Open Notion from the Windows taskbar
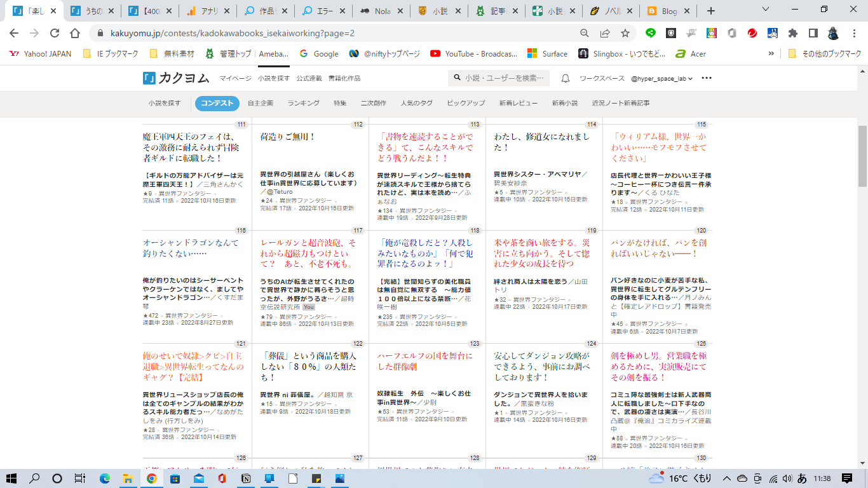The width and height of the screenshot is (868, 488). [x=246, y=478]
